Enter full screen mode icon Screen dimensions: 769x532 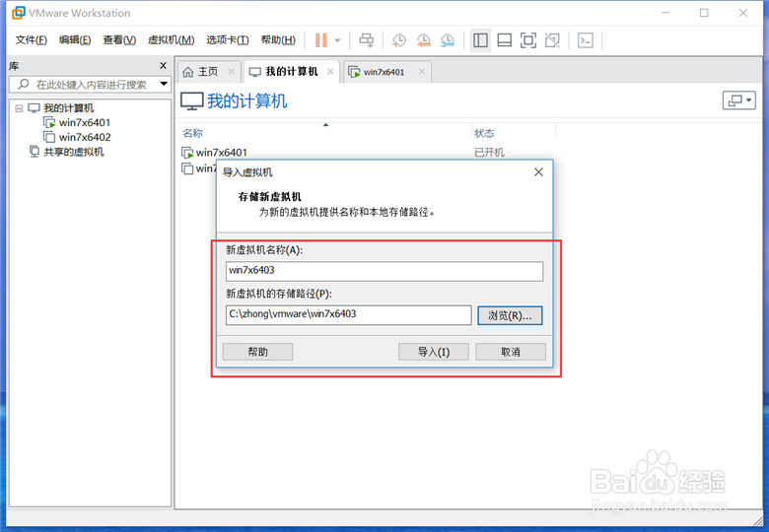[x=528, y=40]
